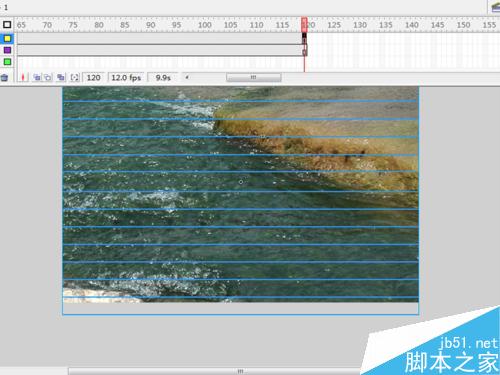Enable the Onion Skin button
This screenshot has width=500, height=375.
tap(36, 77)
